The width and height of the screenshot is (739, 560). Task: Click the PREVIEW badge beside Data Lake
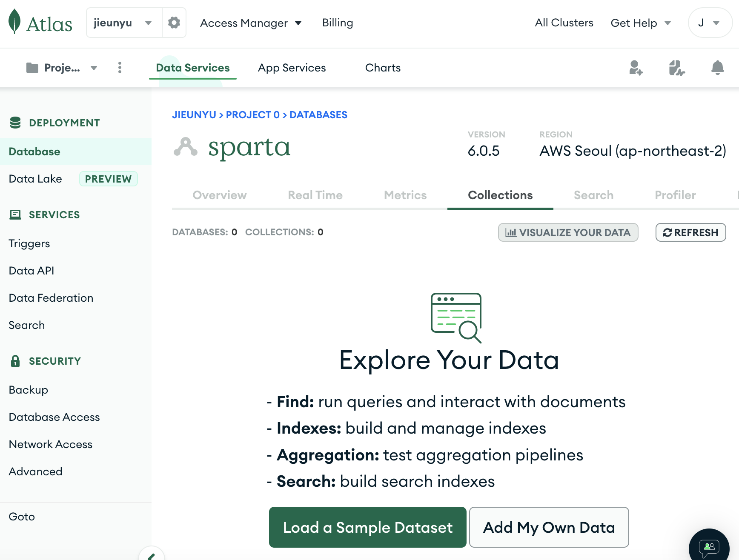coord(109,179)
